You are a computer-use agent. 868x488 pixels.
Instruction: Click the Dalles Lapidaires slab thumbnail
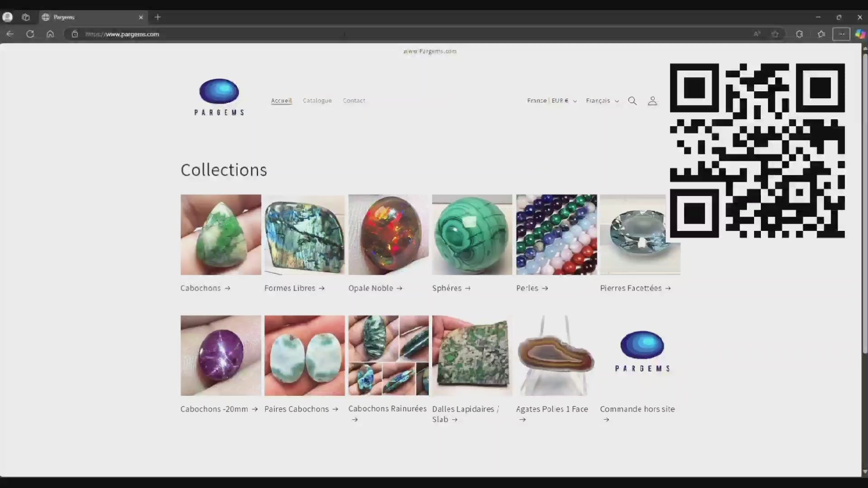pos(472,356)
